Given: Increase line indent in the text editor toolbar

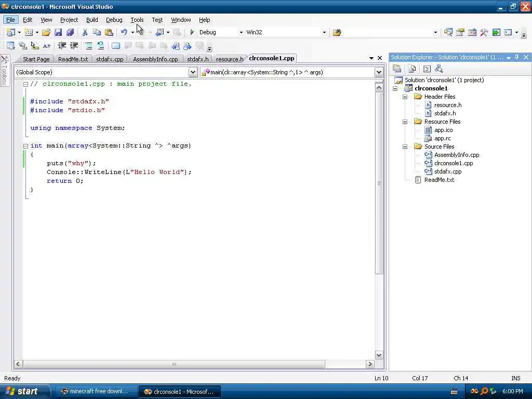Looking at the screenshot, I should pyautogui.click(x=74, y=46).
